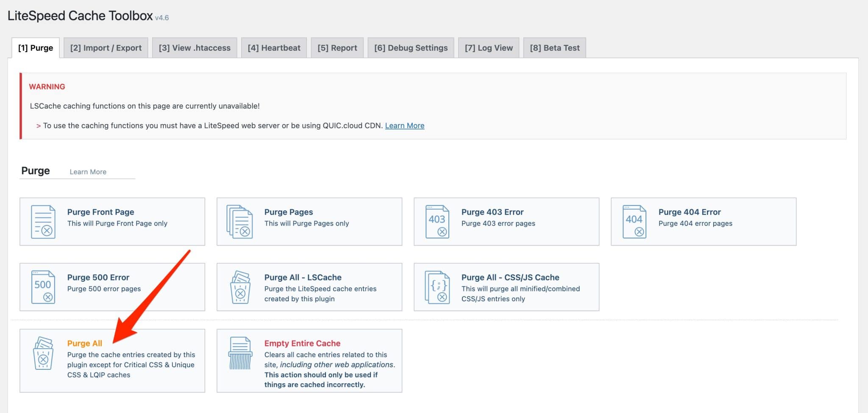Click the Empty Entire Cache shredder icon
This screenshot has height=413, width=868.
[240, 353]
